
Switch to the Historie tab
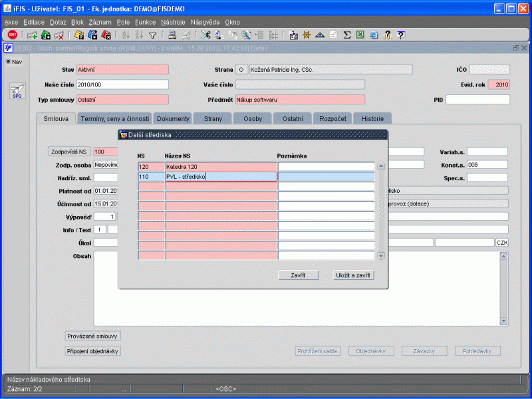coord(372,118)
